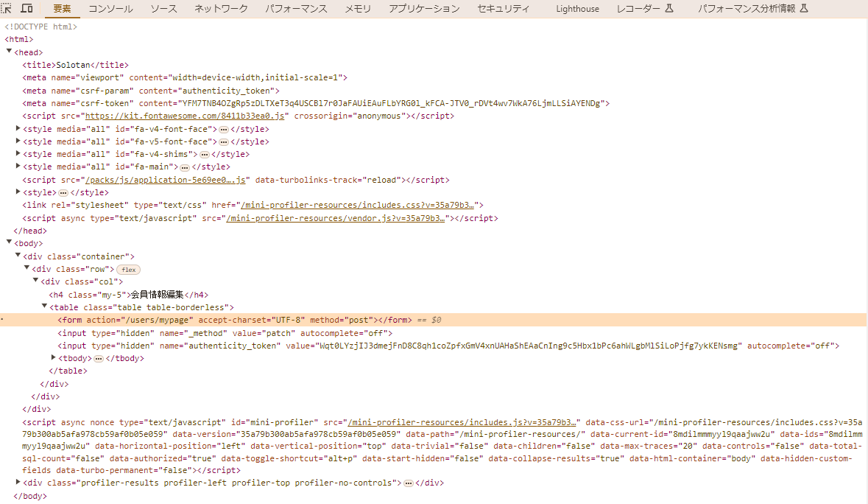Viewport: 868px width, 504px height.
Task: Select the opening html tag line
Action: coord(19,39)
